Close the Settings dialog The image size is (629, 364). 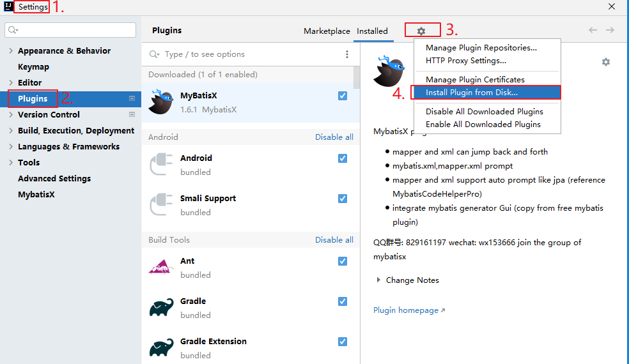[611, 6]
